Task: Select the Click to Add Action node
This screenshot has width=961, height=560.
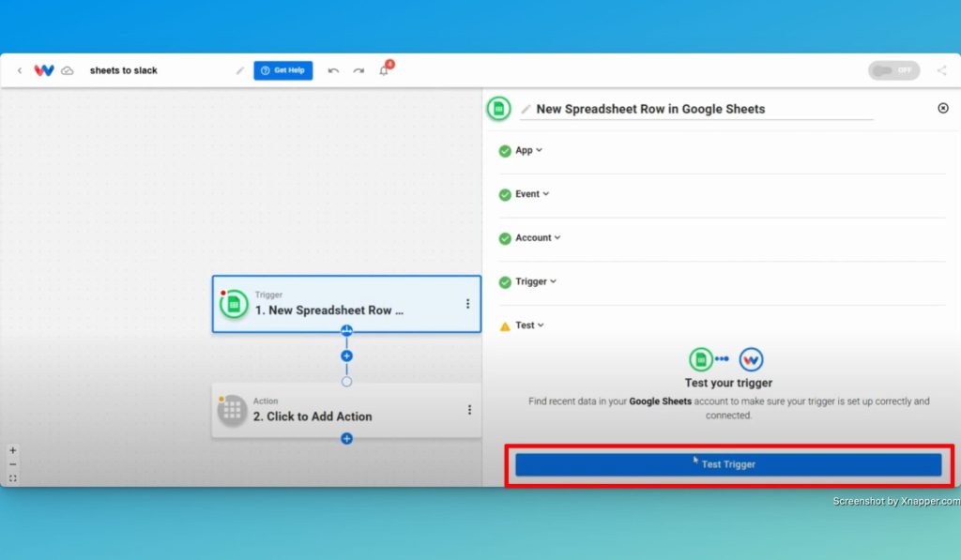Action: (x=346, y=410)
